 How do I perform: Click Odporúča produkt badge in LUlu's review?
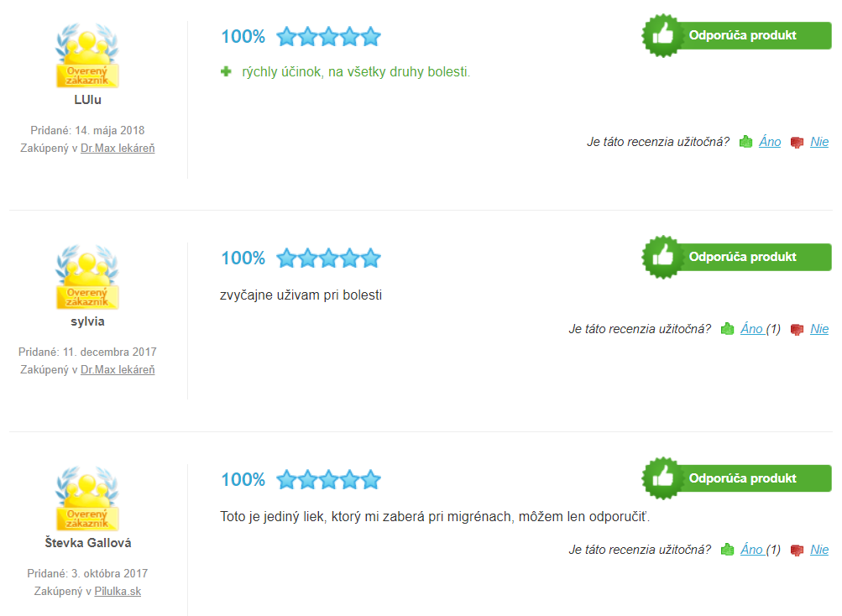[737, 35]
